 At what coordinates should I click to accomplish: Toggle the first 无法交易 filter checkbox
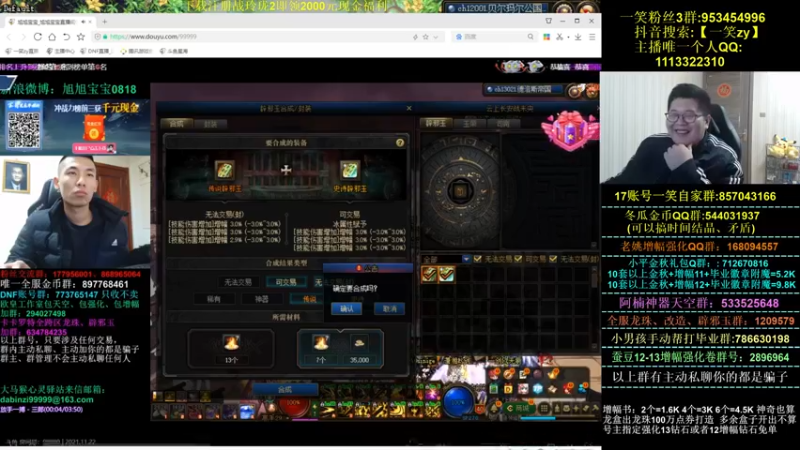pos(478,259)
